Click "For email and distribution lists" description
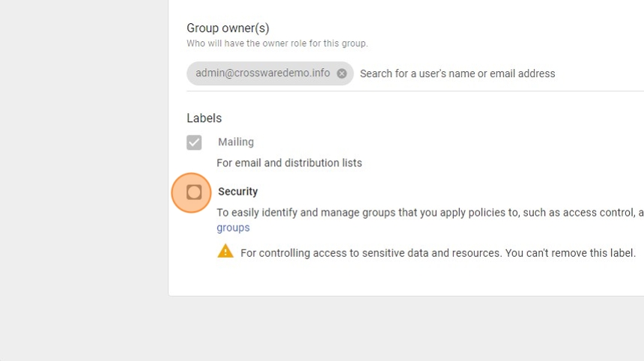The height and width of the screenshot is (361, 644). pyautogui.click(x=289, y=163)
